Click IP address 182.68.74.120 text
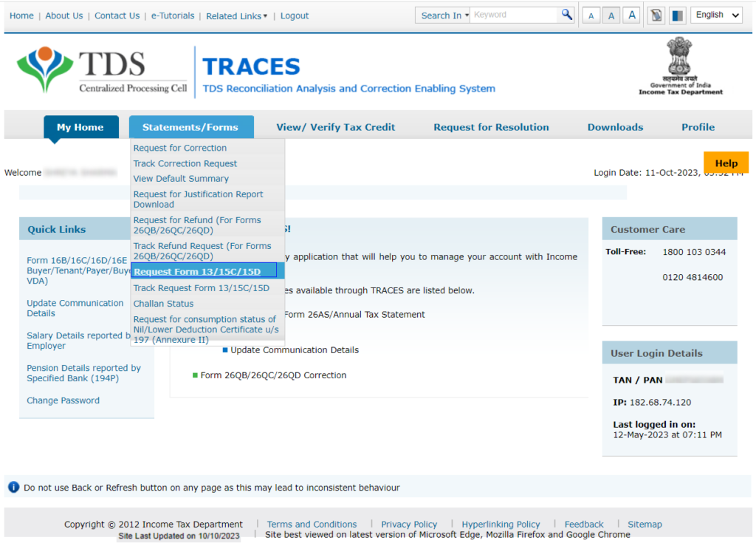This screenshot has height=546, width=756. (x=660, y=402)
